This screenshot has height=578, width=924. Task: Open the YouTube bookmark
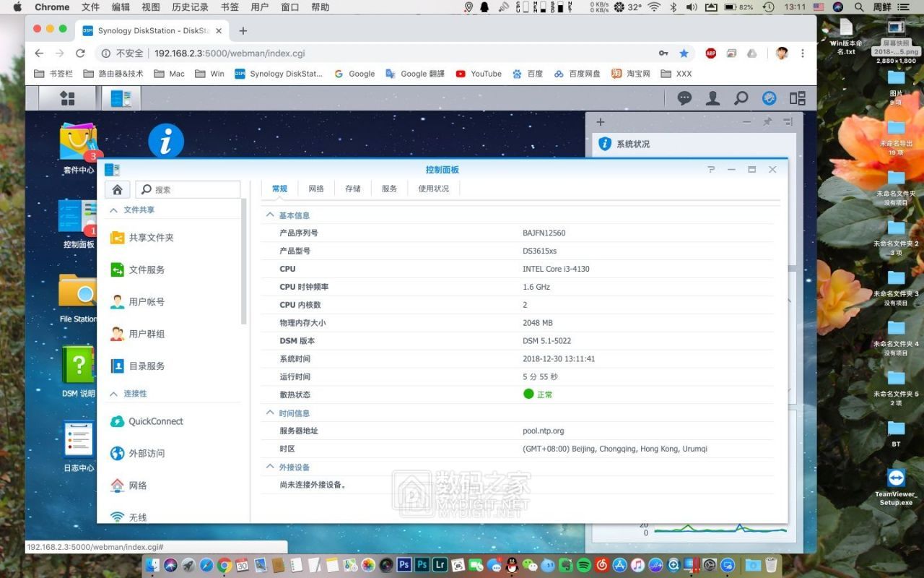479,74
